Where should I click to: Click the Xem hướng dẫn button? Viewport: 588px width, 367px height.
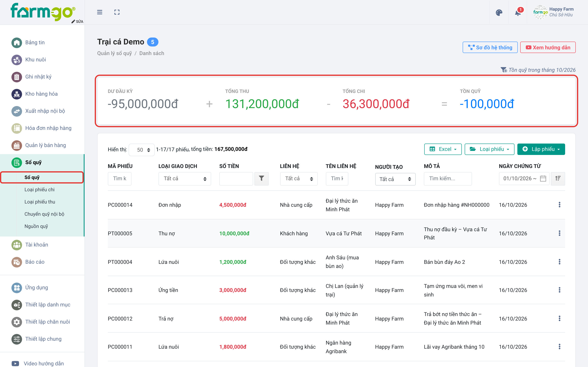548,47
